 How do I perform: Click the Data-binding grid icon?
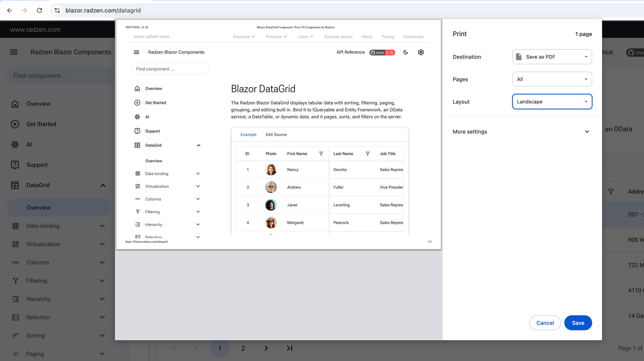15,226
